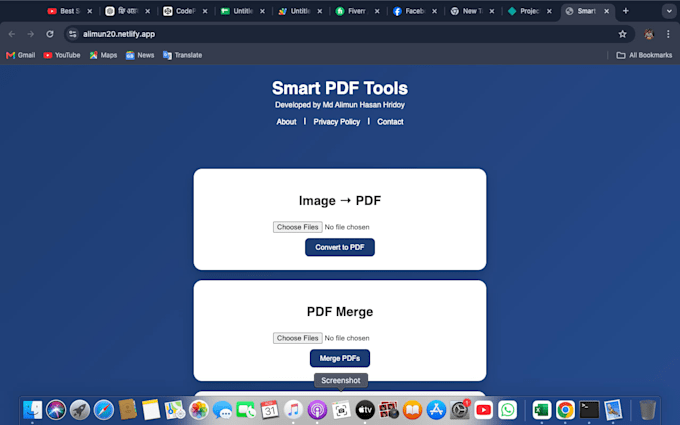Open Microsoft Excel in the dock
Viewport: 680px width, 425px height.
pos(542,410)
